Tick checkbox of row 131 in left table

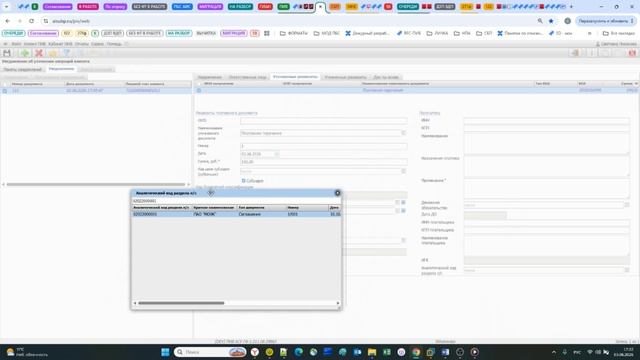(5, 91)
